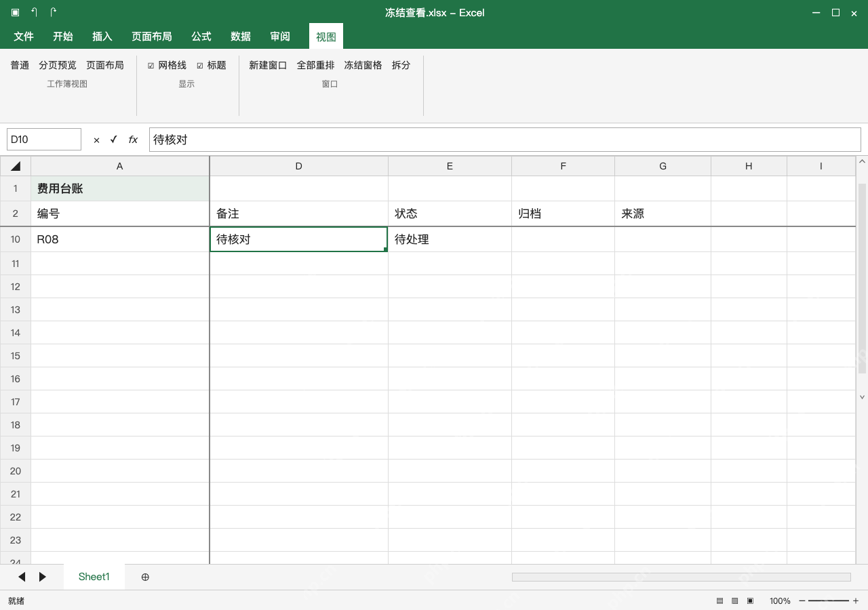
Task: Switch to the 公式 ribbon tab
Action: point(201,37)
